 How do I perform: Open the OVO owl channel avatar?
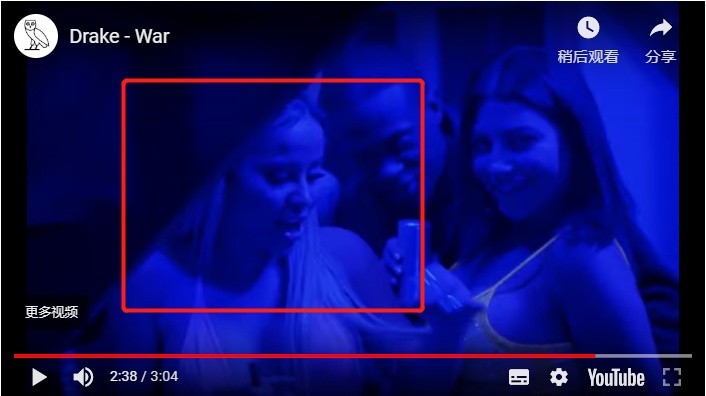(36, 36)
